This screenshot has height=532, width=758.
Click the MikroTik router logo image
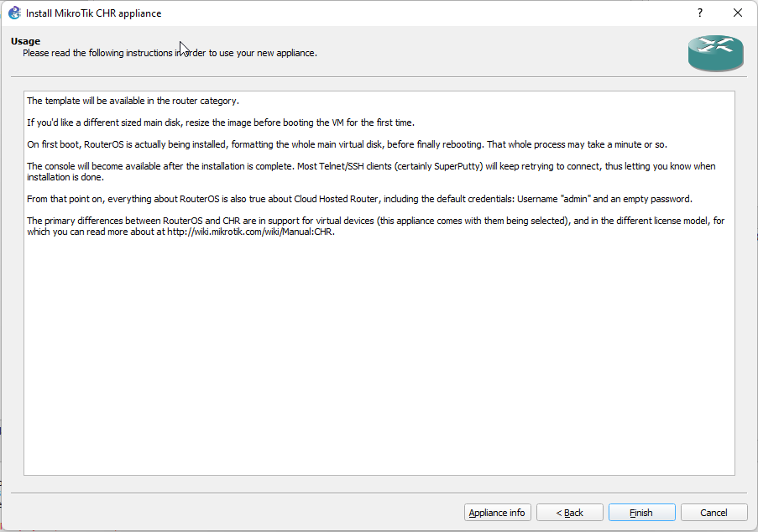pyautogui.click(x=715, y=53)
